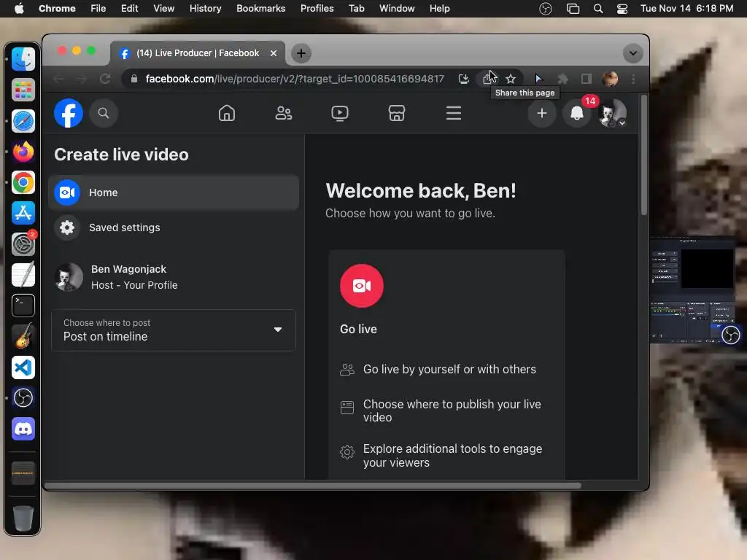Open Visual Studio Code from the Dock
Viewport: 747px width, 560px height.
[x=23, y=367]
